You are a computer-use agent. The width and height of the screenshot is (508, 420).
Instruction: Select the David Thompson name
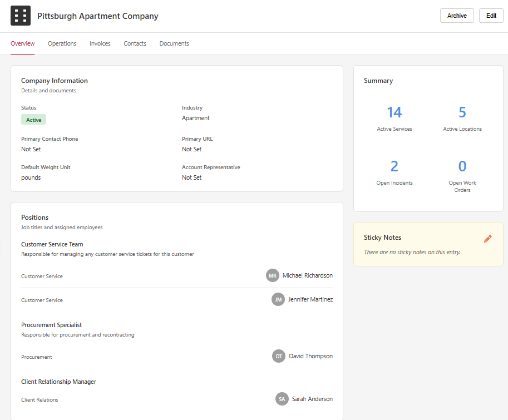(x=310, y=356)
